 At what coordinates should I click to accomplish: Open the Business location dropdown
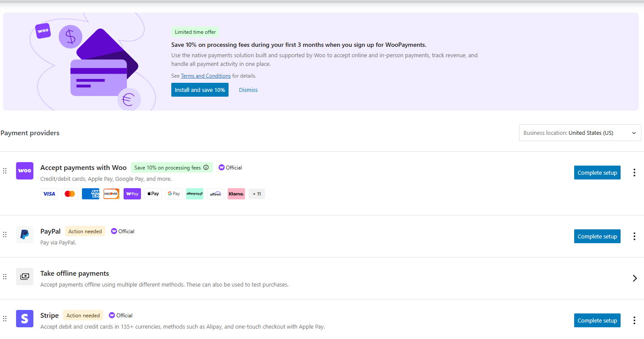[x=580, y=133]
